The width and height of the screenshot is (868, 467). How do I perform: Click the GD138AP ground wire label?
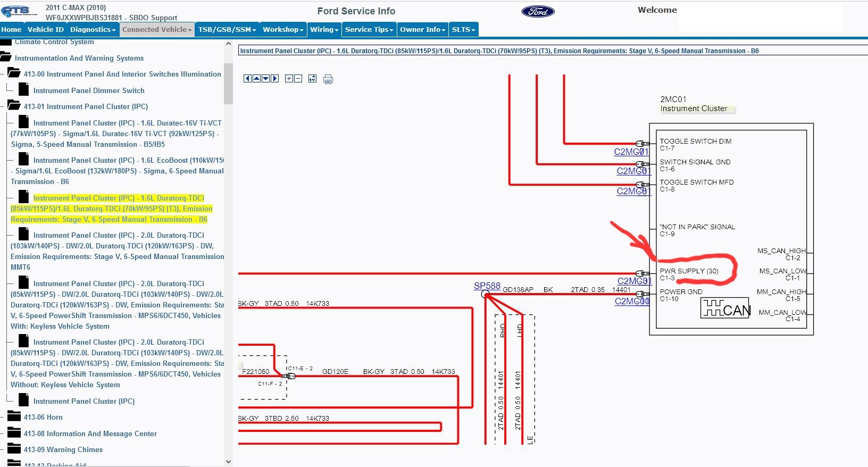click(x=518, y=290)
